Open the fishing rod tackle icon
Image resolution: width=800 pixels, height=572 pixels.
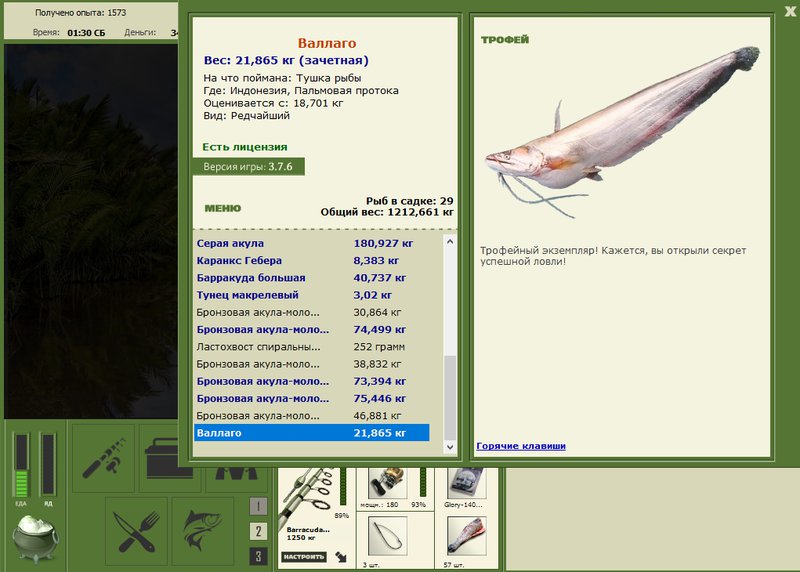point(104,458)
